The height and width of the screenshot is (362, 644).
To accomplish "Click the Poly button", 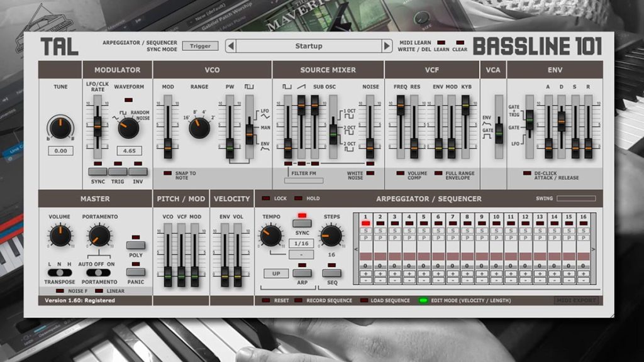I will 136,245.
